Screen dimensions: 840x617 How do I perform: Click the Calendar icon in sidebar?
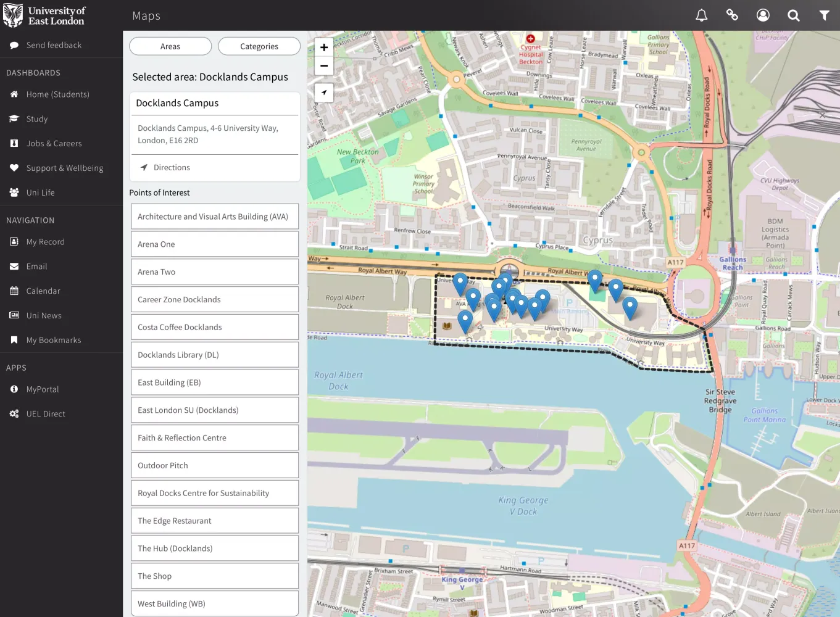point(14,291)
